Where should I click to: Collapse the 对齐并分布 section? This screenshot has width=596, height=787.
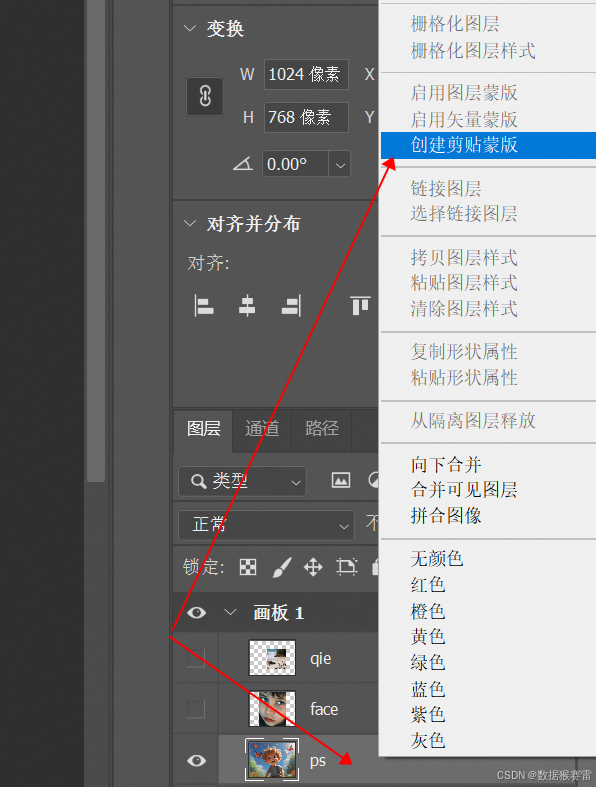190,223
